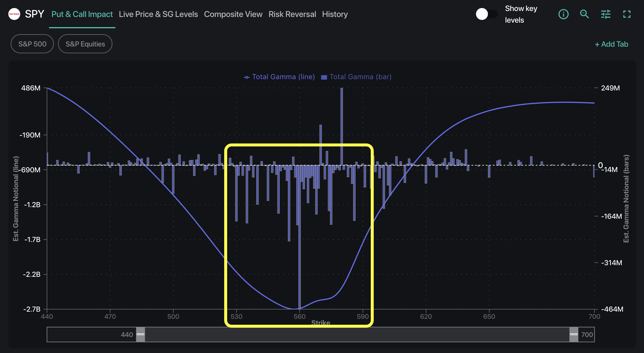Viewport: 644px width, 353px height.
Task: Open the chart settings sliders icon
Action: [606, 14]
